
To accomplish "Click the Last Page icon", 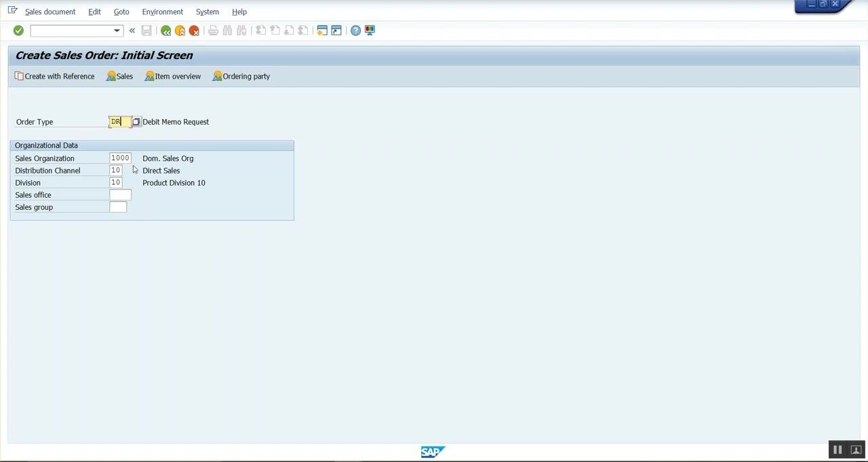I will click(x=303, y=30).
